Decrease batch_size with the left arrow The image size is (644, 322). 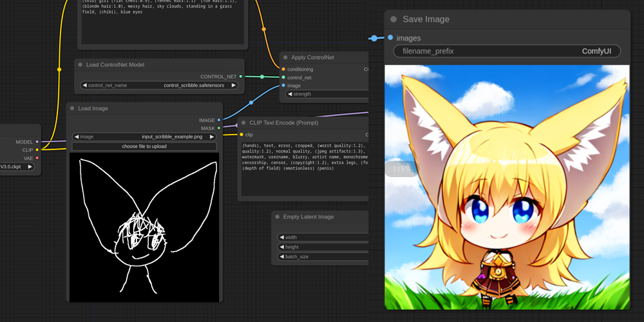point(282,257)
